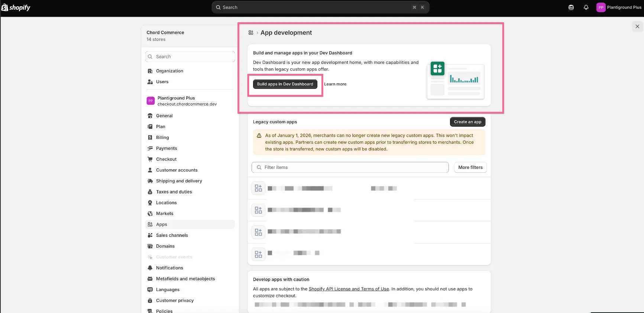Click the Checkout cart icon
The width and height of the screenshot is (644, 313).
pos(150,159)
